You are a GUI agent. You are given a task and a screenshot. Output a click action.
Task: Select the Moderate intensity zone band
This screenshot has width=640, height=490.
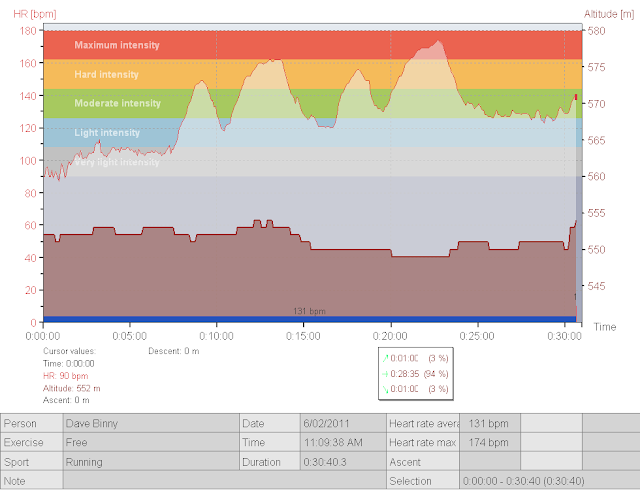[313, 104]
